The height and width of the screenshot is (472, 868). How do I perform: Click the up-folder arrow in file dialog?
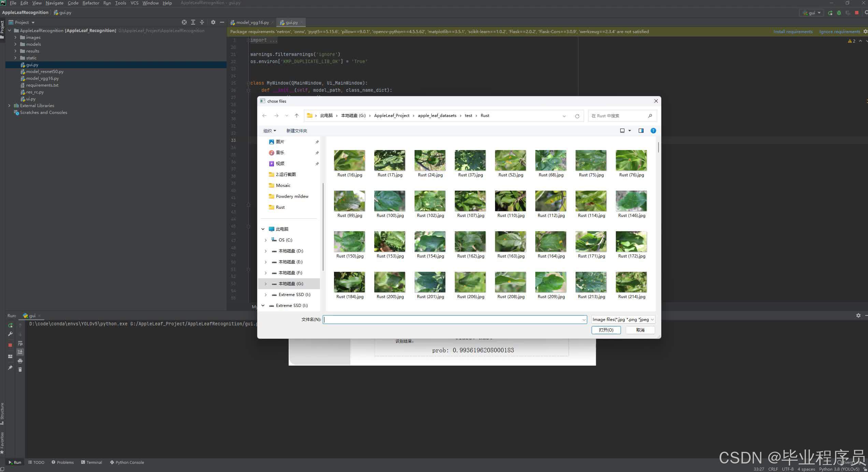(x=296, y=116)
